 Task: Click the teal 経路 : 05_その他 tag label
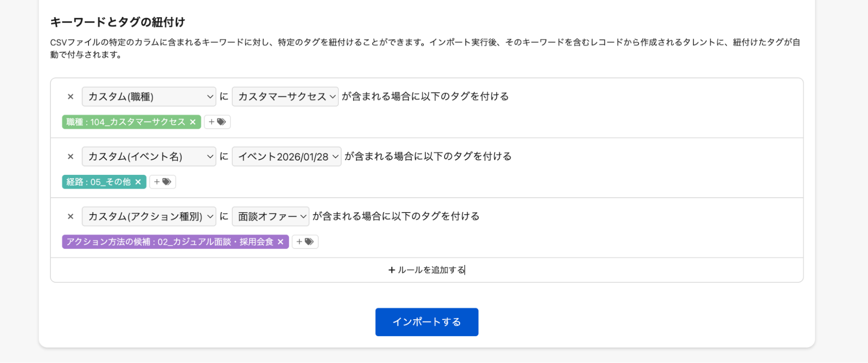99,182
